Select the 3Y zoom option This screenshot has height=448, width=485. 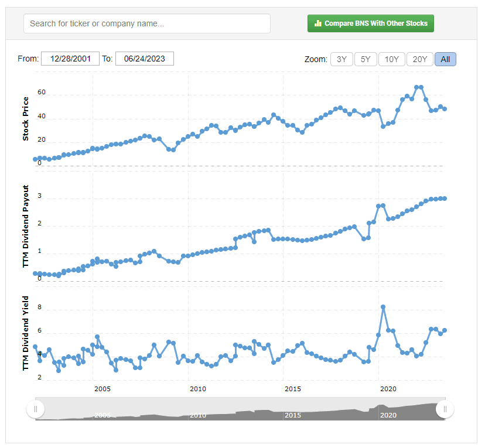[341, 59]
